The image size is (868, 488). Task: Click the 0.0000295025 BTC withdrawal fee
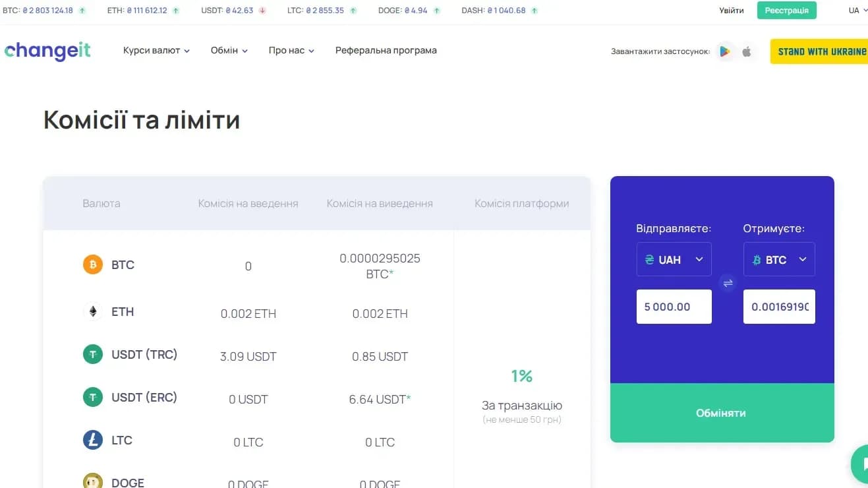click(x=380, y=266)
